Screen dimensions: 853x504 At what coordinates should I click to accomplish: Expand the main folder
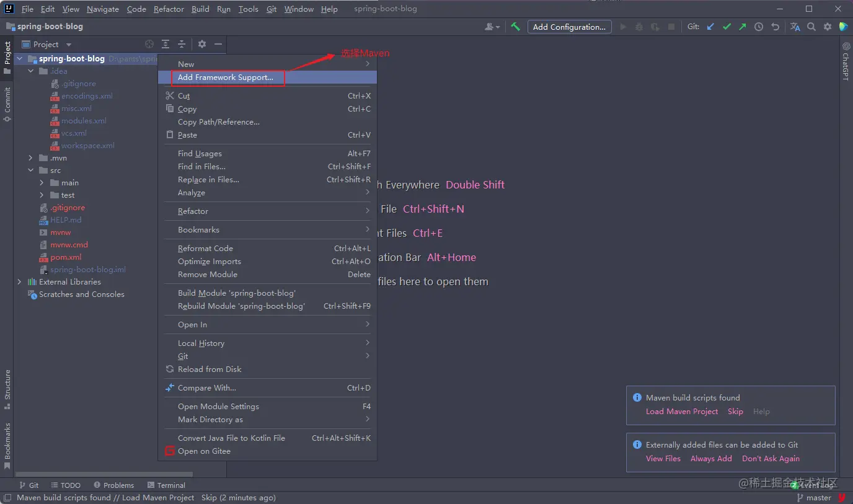[x=42, y=183]
